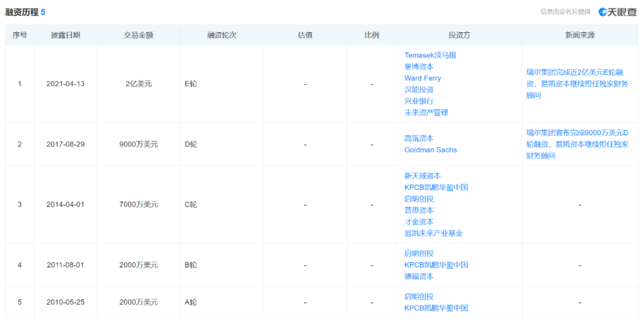
Task: Open 启明创投 link in A轮 row
Action: [x=419, y=296]
